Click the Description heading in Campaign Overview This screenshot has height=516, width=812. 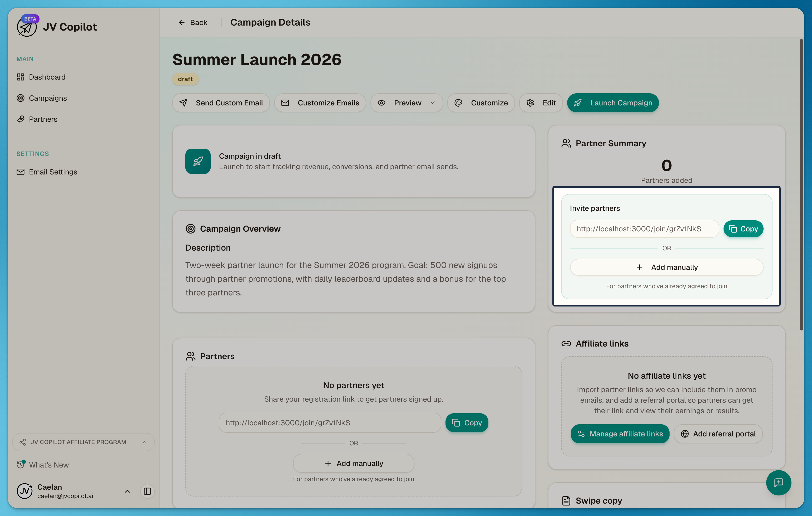coord(208,248)
